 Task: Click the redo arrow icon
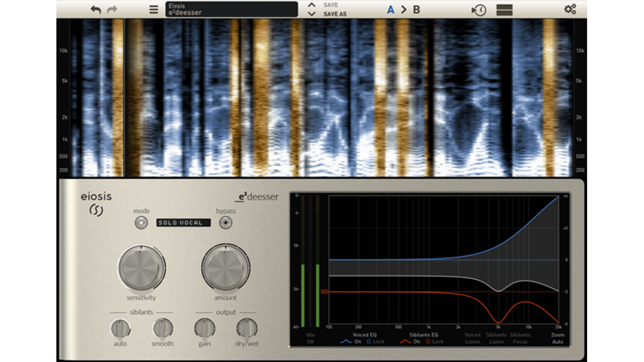pyautogui.click(x=112, y=9)
